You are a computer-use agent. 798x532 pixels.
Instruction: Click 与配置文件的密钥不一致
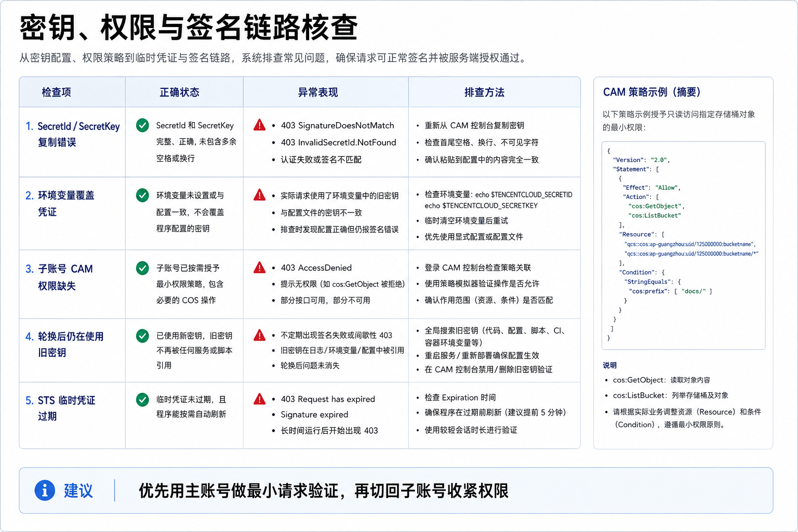point(321,212)
